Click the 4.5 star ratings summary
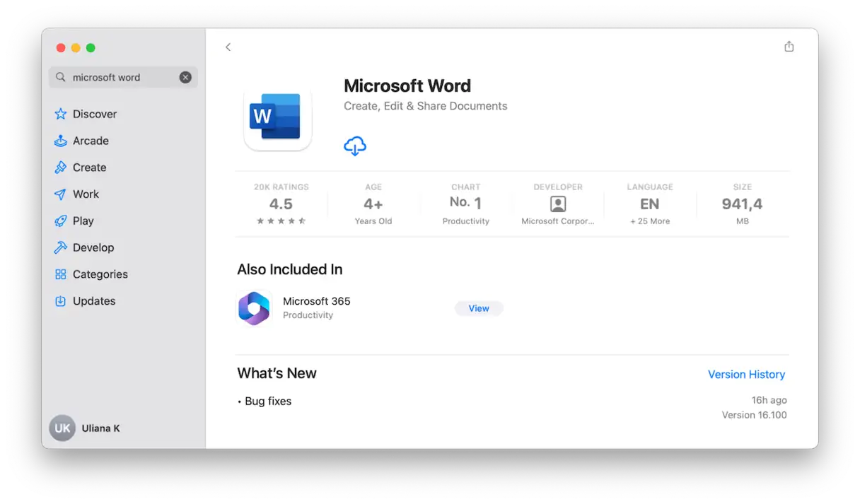The height and width of the screenshot is (504, 860). coord(281,205)
